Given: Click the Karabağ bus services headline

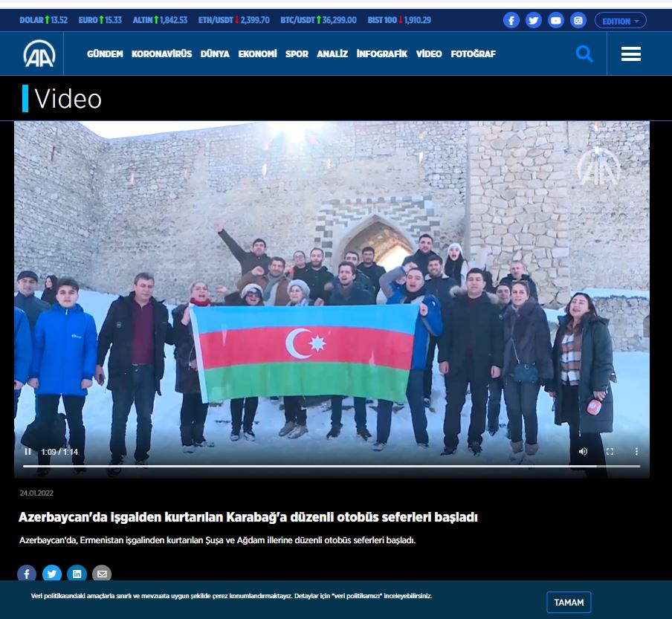Looking at the screenshot, I should [248, 517].
